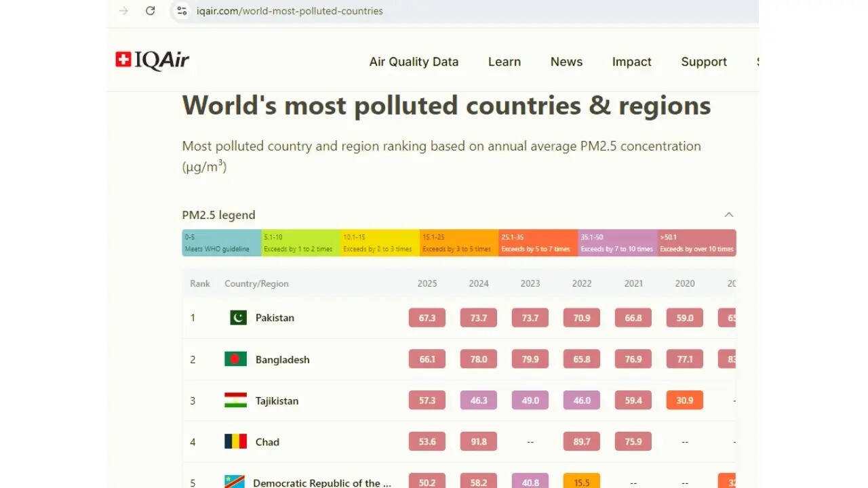Click the Pakistan flag icon
The image size is (868, 488).
[238, 317]
